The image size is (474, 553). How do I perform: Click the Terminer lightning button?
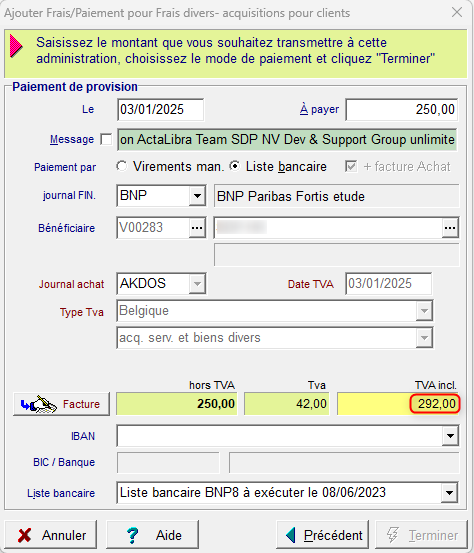pyautogui.click(x=421, y=535)
